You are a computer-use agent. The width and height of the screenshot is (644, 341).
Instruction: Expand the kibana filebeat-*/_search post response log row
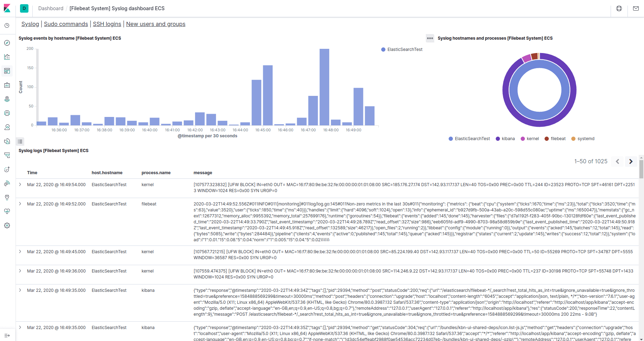pyautogui.click(x=20, y=290)
